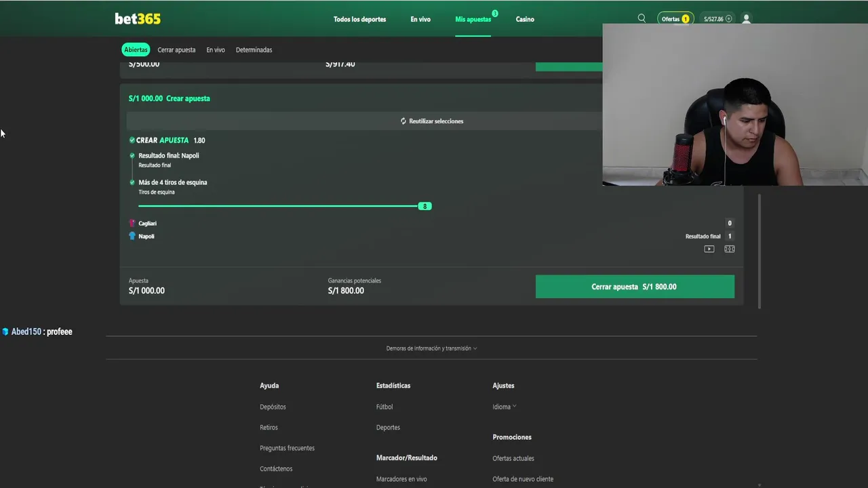The height and width of the screenshot is (488, 868).
Task: Click the Crear Apuesta green check icon
Action: pyautogui.click(x=132, y=140)
